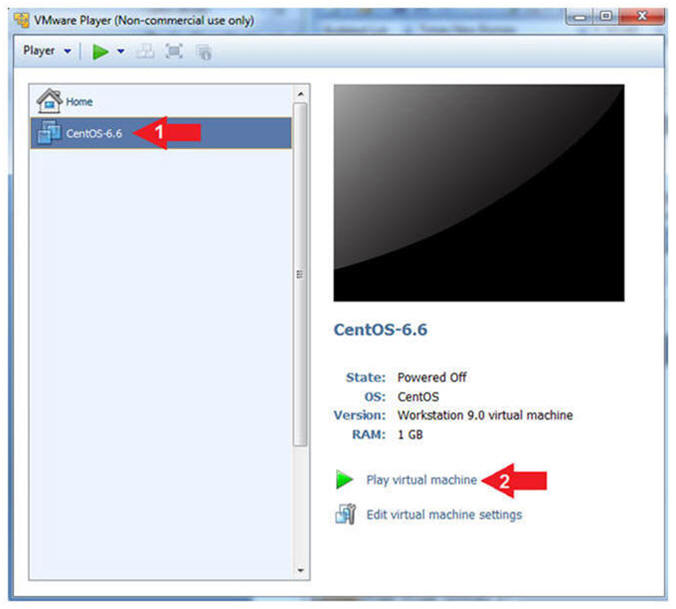Click the Play virtual machine link
The image size is (676, 609).
click(421, 480)
